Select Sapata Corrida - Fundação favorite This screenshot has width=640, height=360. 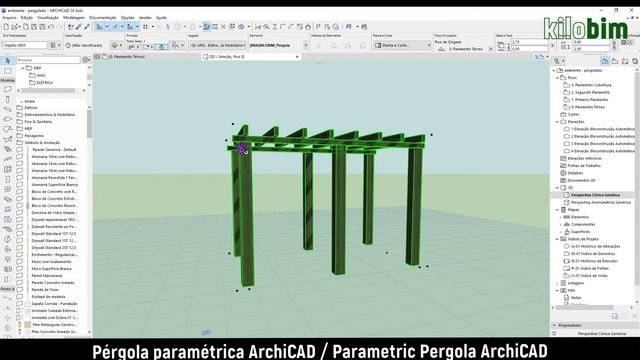pyautogui.click(x=54, y=304)
